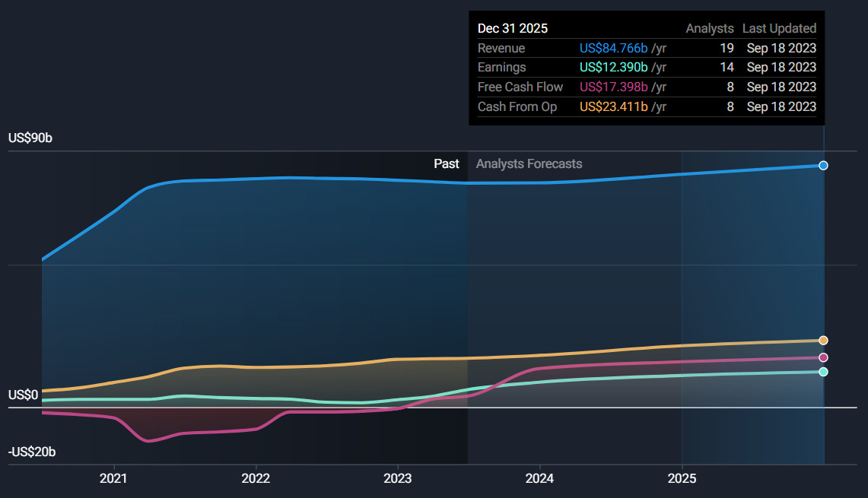This screenshot has width=868, height=498.
Task: Click the Analysts column header
Action: [710, 28]
